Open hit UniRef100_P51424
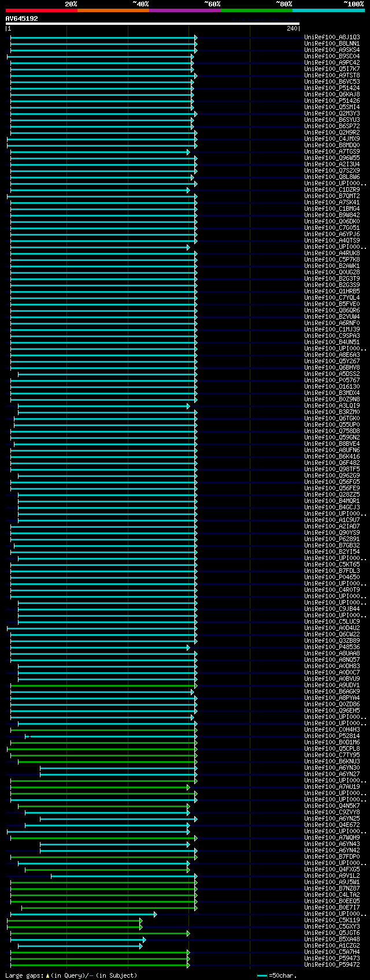Viewport: 370px width, 980px height. click(x=332, y=88)
